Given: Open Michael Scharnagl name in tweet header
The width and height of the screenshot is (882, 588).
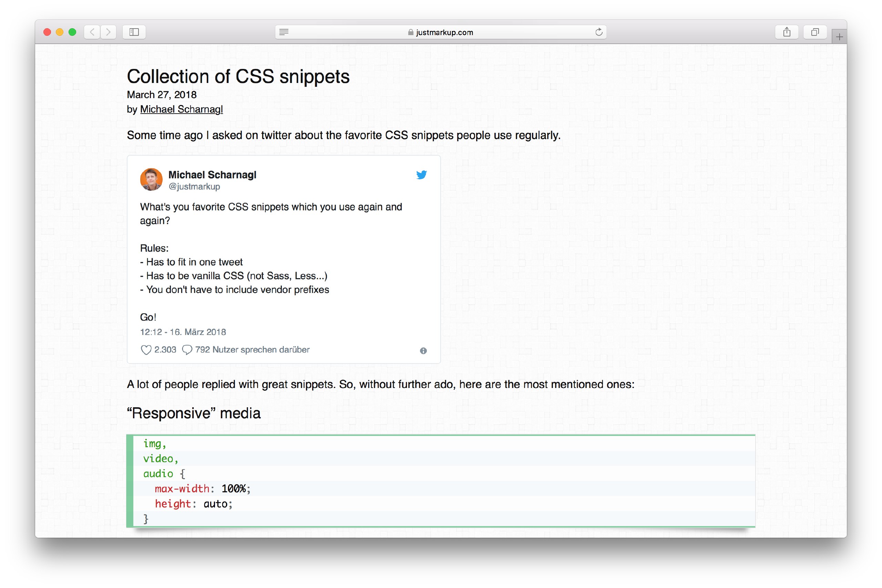Looking at the screenshot, I should pyautogui.click(x=212, y=175).
